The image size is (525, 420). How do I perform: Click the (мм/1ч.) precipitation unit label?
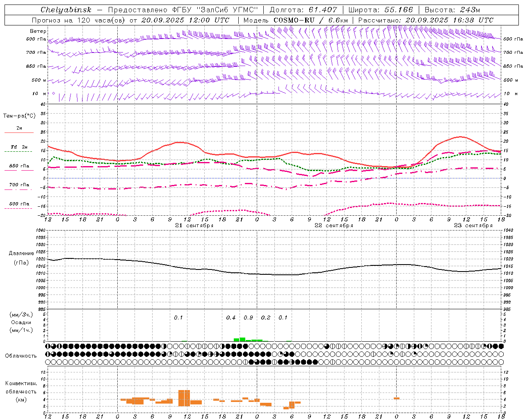point(21,330)
